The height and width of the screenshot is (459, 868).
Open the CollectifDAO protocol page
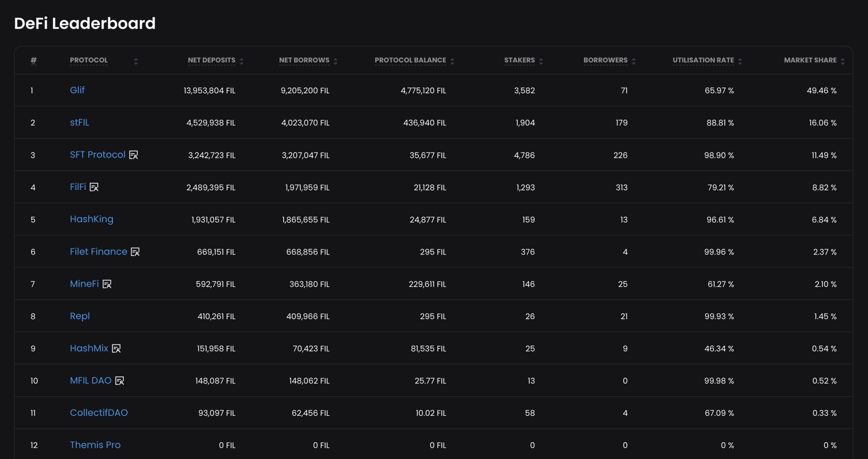click(x=99, y=413)
